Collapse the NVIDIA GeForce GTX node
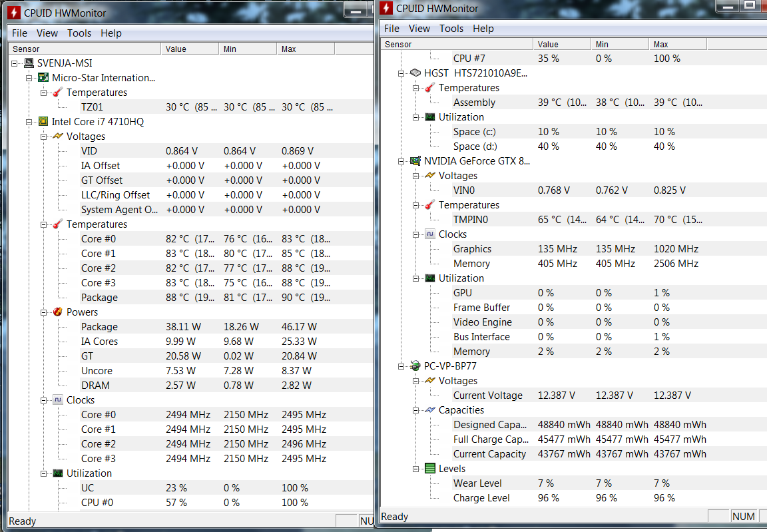The height and width of the screenshot is (532, 767). [401, 161]
